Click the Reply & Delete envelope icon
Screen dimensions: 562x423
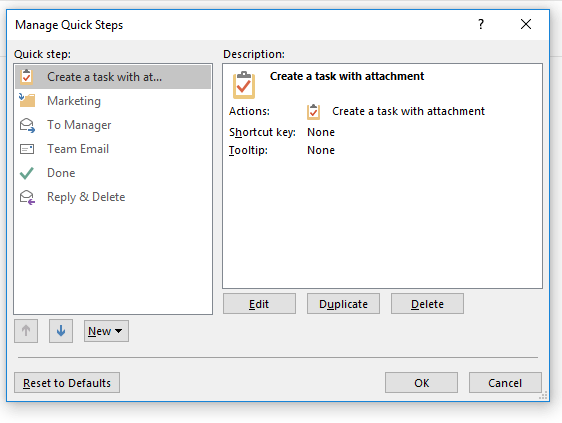click(x=27, y=197)
